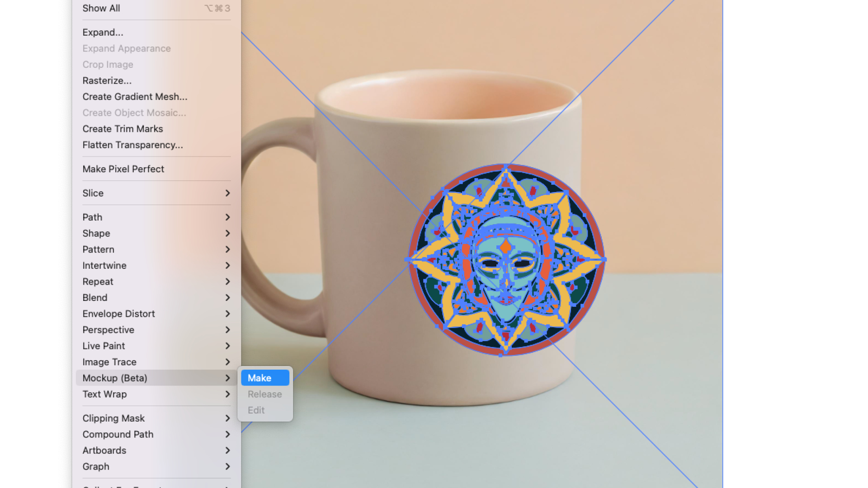Open the Rasterize dialog

[107, 80]
